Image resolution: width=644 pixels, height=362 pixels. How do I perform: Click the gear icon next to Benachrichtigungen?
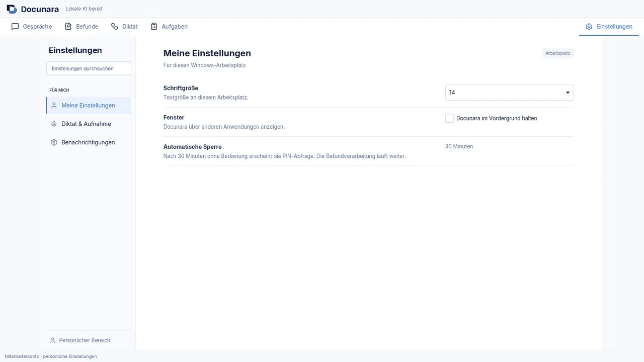pyautogui.click(x=54, y=143)
